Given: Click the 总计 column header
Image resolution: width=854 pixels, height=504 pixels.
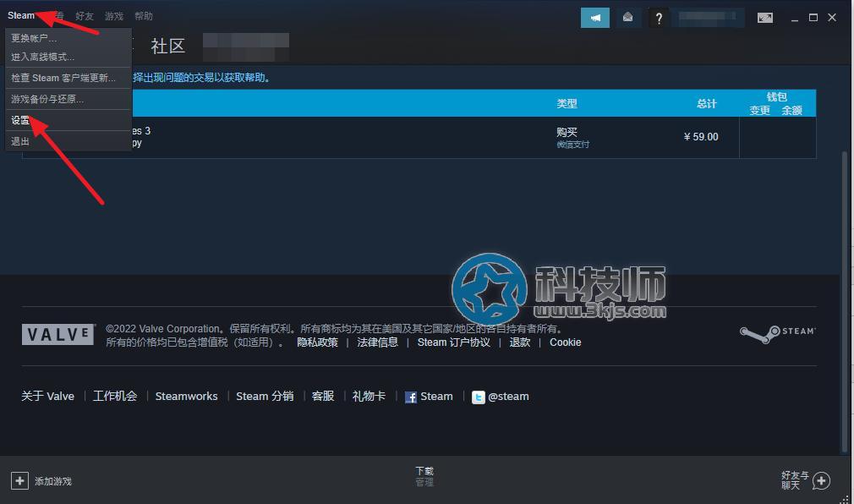Looking at the screenshot, I should 706,103.
